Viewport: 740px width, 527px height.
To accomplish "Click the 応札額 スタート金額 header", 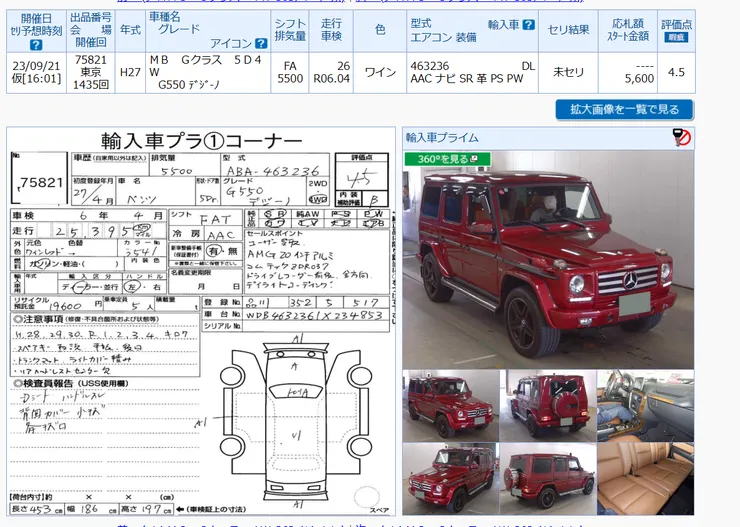I will tap(628, 31).
